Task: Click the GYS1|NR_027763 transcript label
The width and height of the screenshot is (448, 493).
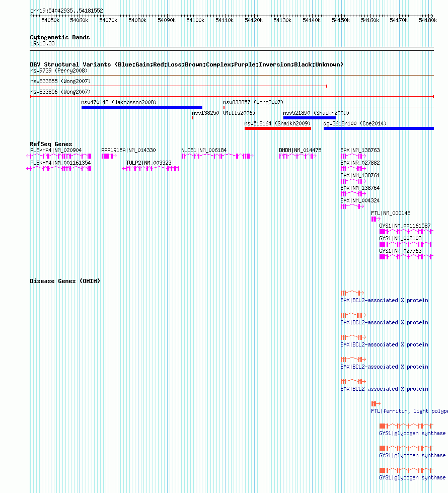Action: (x=400, y=251)
